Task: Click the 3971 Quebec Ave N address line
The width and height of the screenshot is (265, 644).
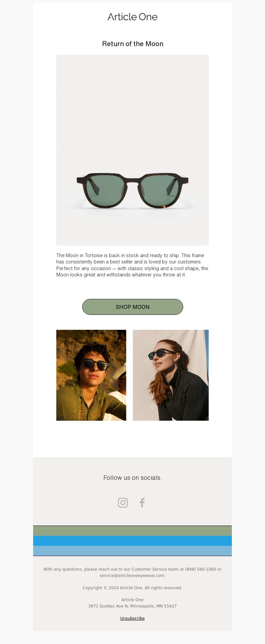Action: tap(132, 606)
